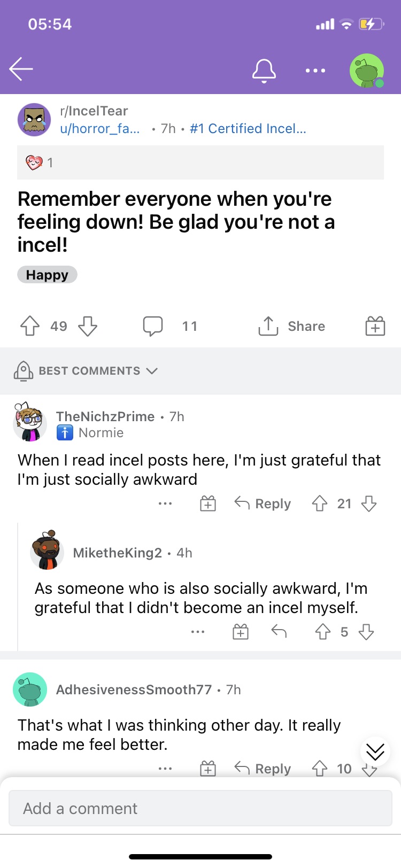Downvote the main post
401x868 pixels.
click(x=88, y=326)
